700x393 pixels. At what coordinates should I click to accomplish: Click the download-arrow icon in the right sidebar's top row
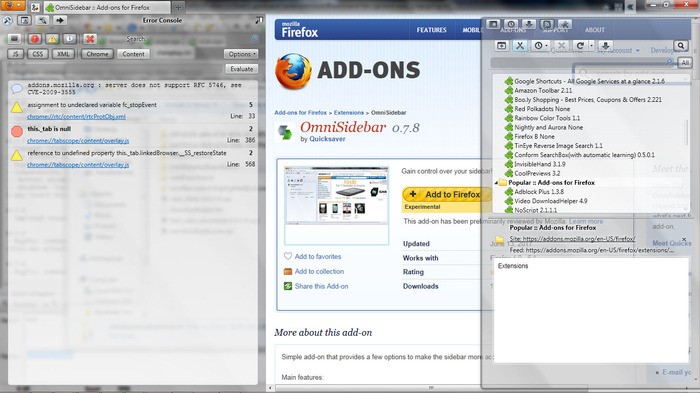pos(529,24)
